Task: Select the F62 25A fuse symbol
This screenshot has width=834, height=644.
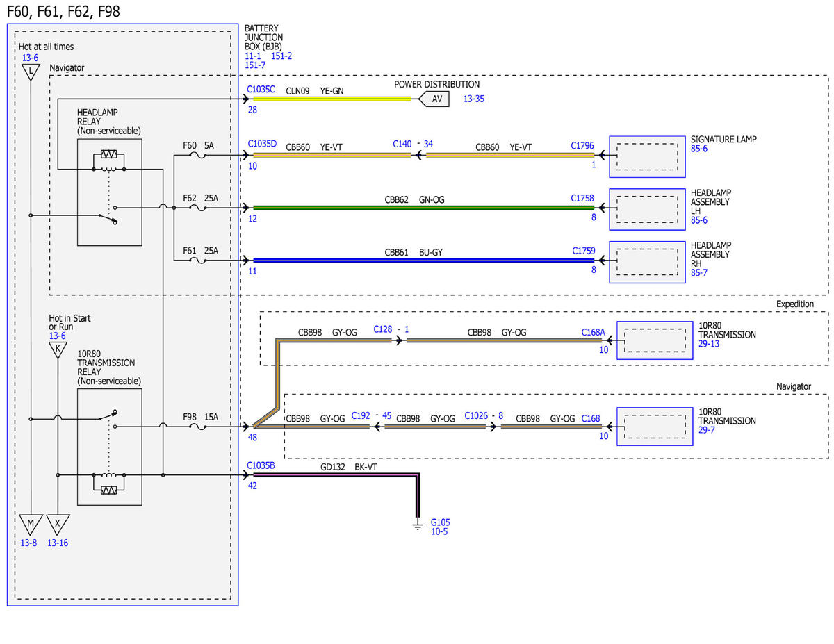Action: tap(199, 207)
